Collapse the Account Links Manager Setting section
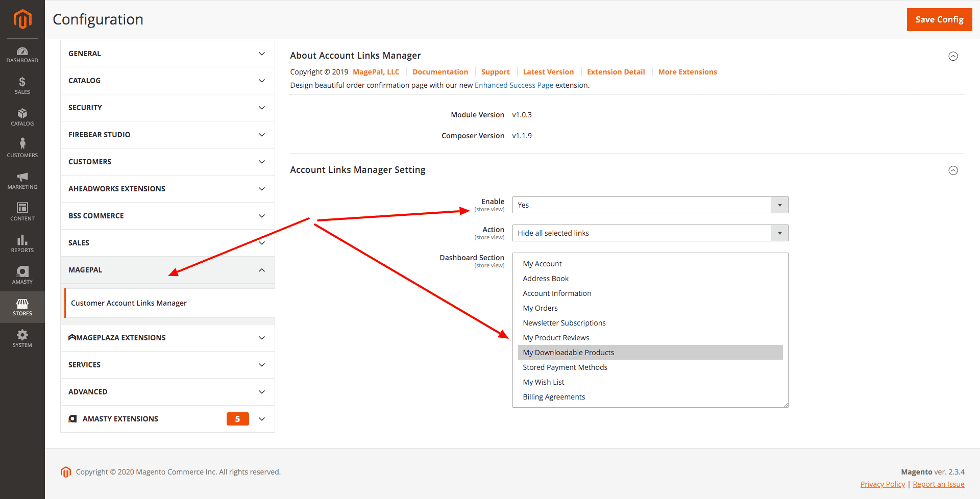Viewport: 980px width, 499px height. pyautogui.click(x=953, y=170)
